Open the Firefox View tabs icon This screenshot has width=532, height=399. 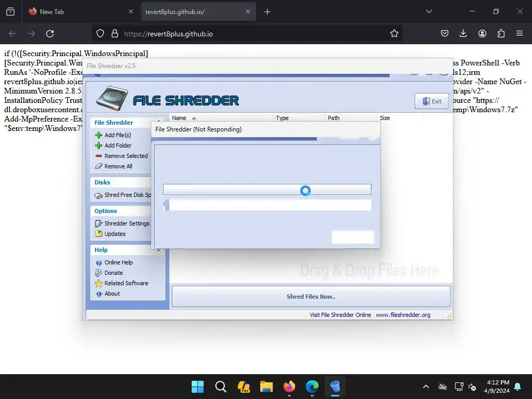click(x=10, y=11)
